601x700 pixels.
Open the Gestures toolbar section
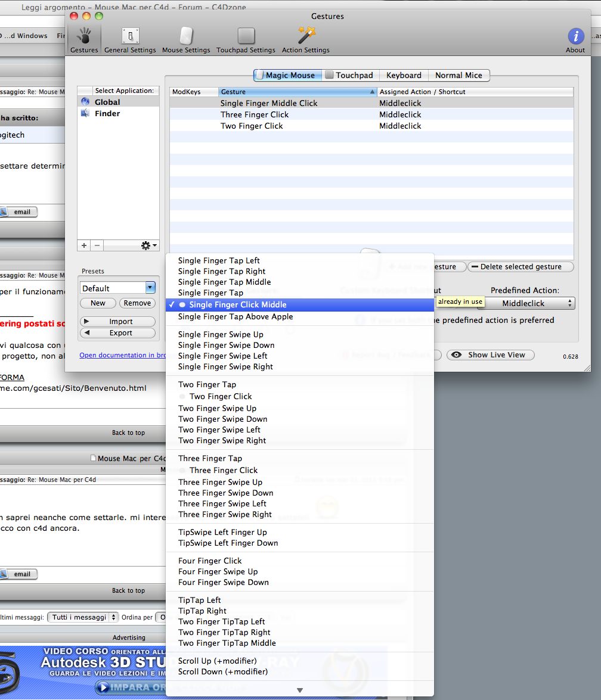coord(84,40)
